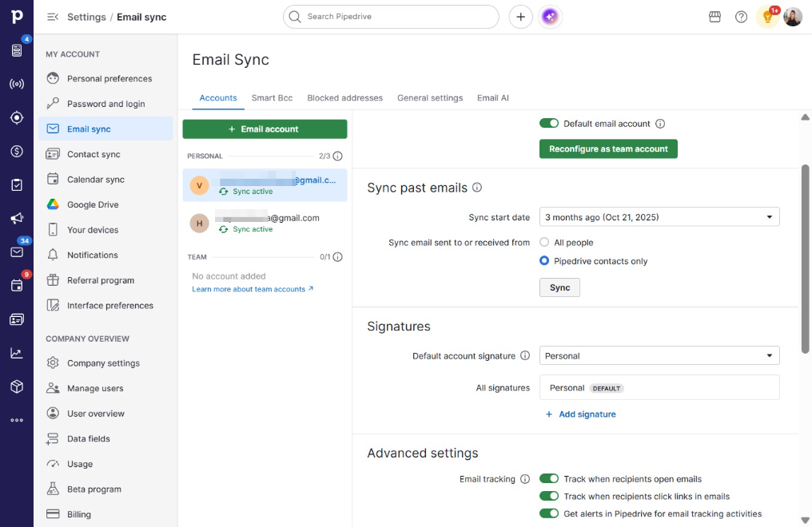Open the Insights chart icon
Screen dimensions: 812x527
click(x=17, y=353)
